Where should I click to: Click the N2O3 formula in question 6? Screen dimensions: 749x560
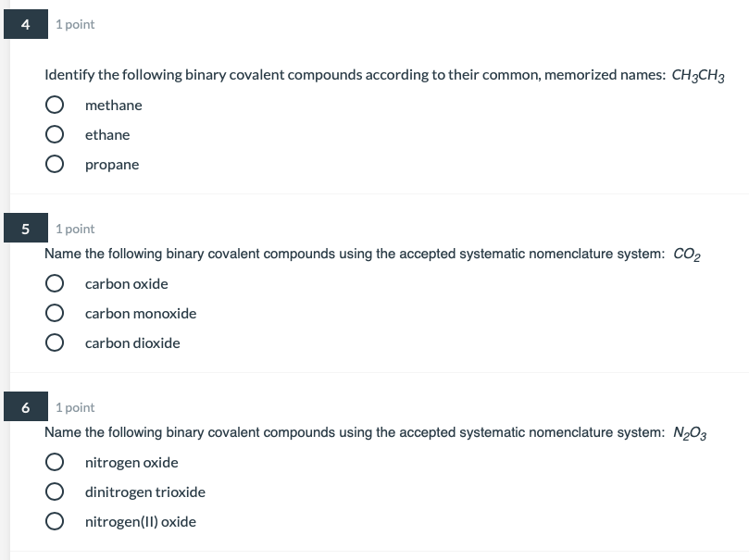point(690,433)
